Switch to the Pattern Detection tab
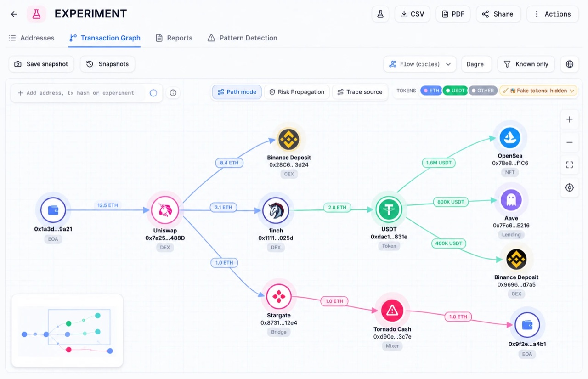Image resolution: width=588 pixels, height=379 pixels. click(243, 38)
